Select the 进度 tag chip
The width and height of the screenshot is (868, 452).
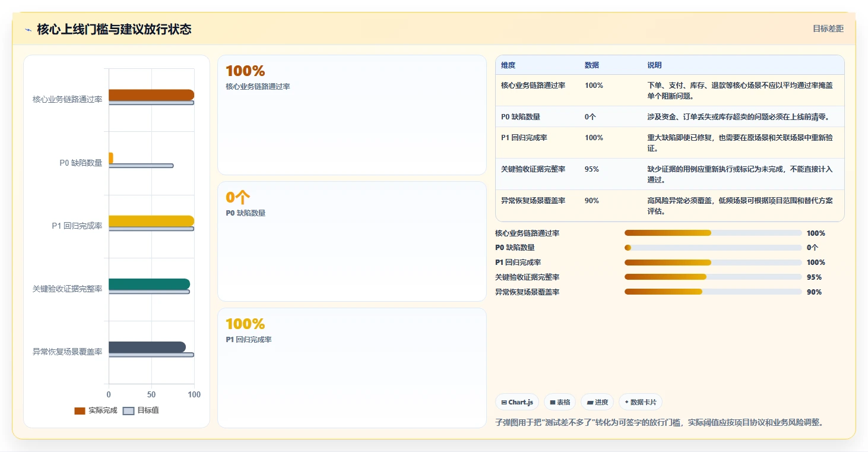[x=597, y=402]
